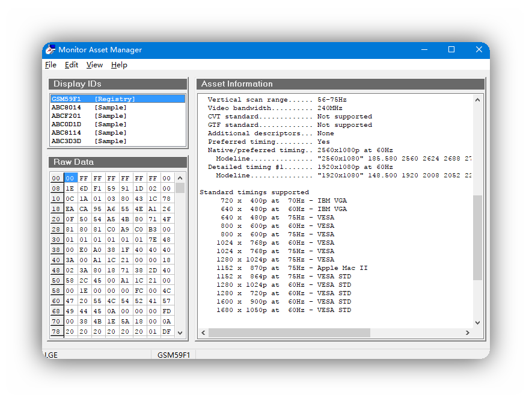Click the GTF standard Not supported line
The width and height of the screenshot is (532, 401).
point(290,125)
